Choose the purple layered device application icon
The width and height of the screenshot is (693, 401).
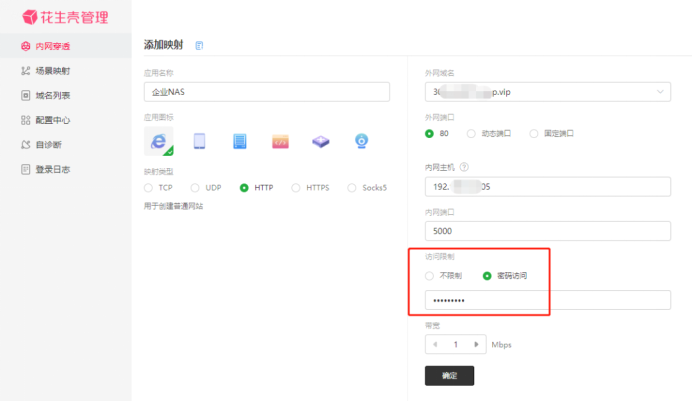click(320, 142)
